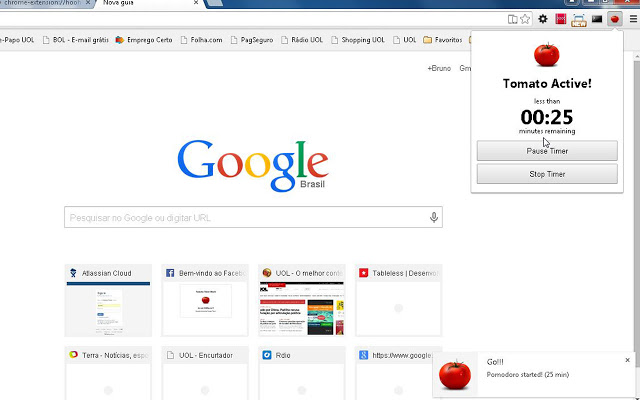Click the Emprego Certo bookmark favicon
Viewport: 640px width, 400px height.
[x=120, y=40]
